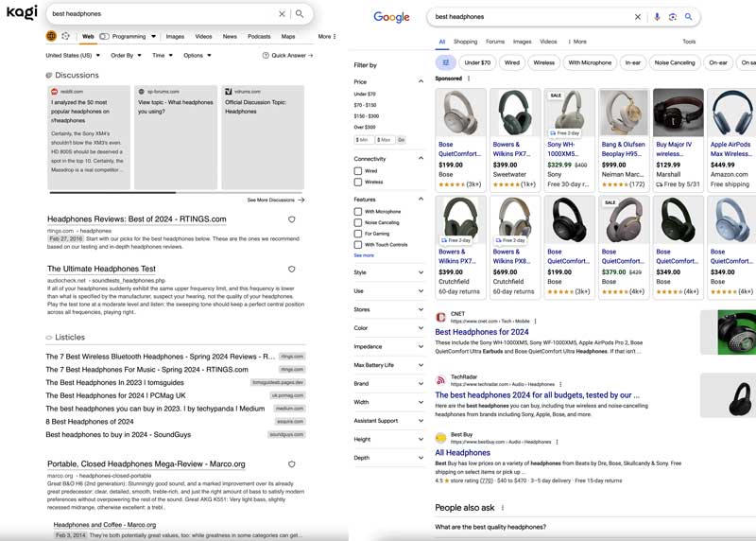This screenshot has width=756, height=541.
Task: Open TechRadar result options dots
Action: click(560, 384)
